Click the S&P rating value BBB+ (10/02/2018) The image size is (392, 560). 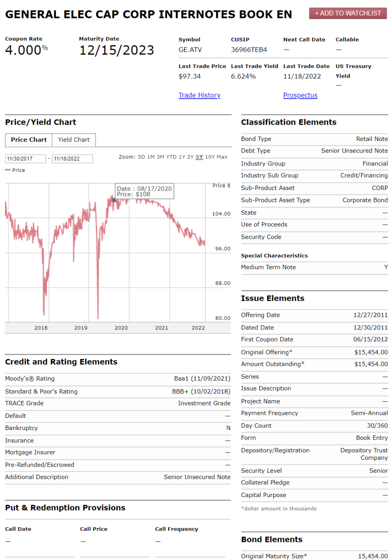click(201, 392)
